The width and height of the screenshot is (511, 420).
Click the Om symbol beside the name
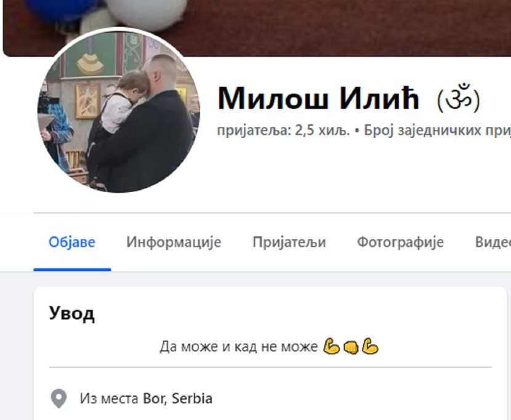coord(459,98)
